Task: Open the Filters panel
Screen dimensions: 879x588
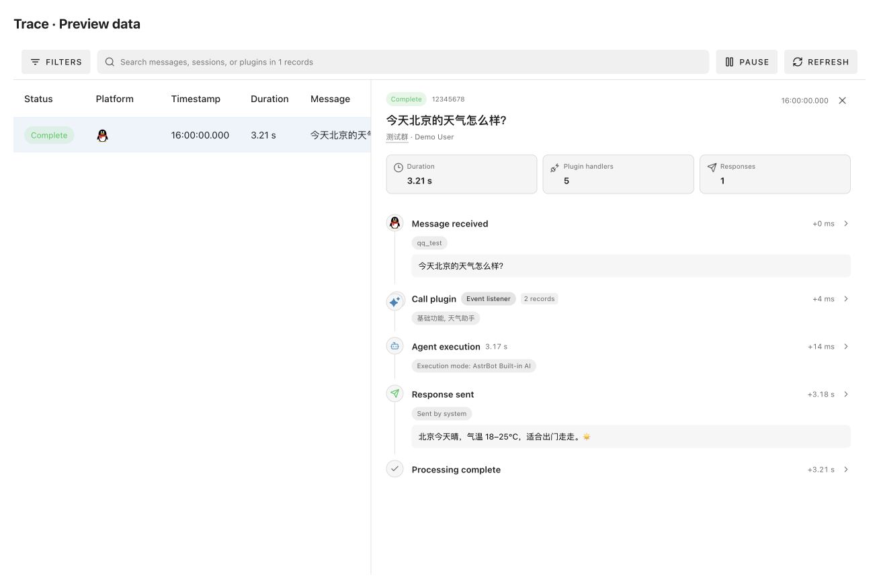Action: pyautogui.click(x=56, y=62)
